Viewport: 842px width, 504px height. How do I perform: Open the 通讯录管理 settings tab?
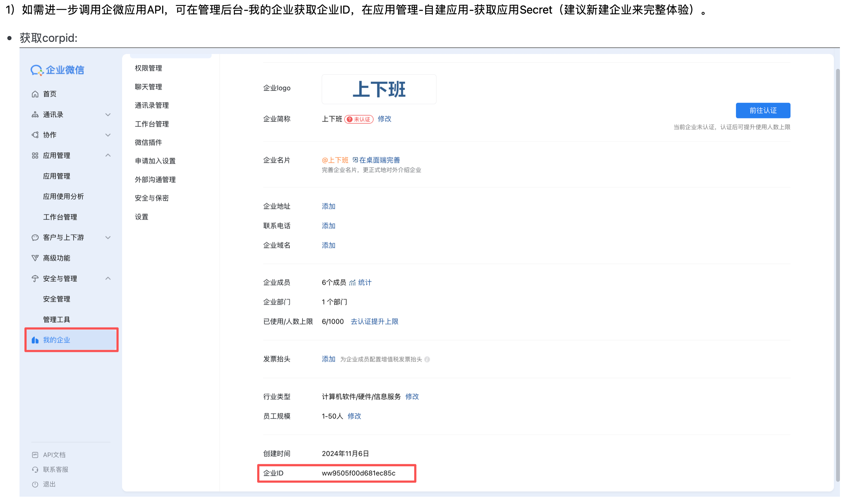click(x=152, y=105)
